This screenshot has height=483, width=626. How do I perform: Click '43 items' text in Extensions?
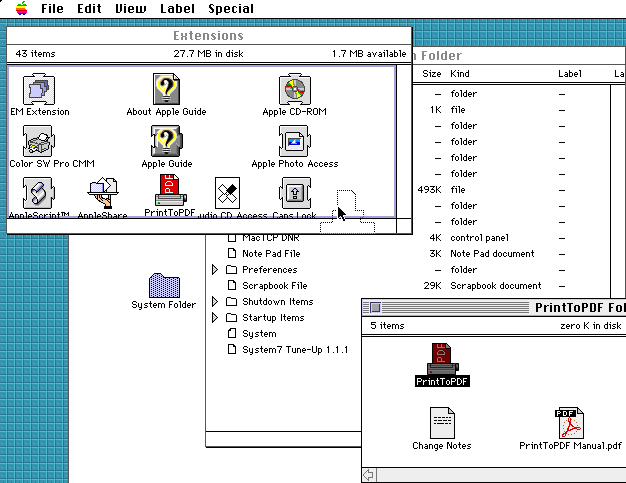coord(36,53)
